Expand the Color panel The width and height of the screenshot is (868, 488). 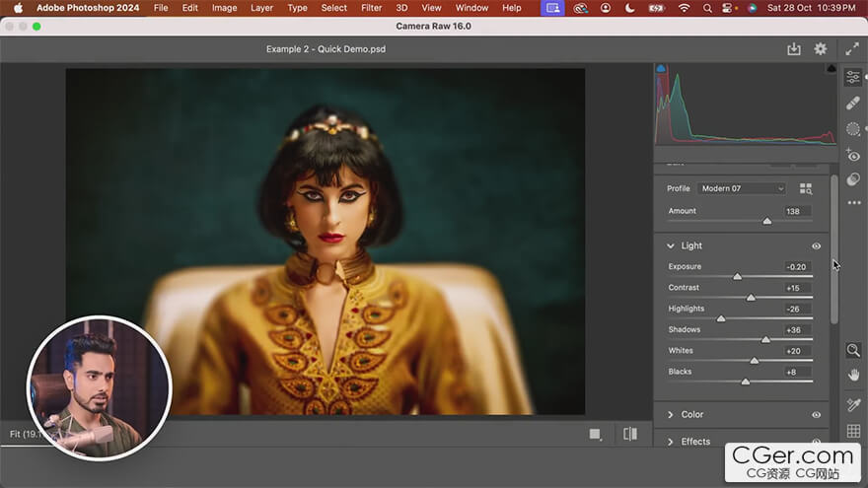[671, 414]
